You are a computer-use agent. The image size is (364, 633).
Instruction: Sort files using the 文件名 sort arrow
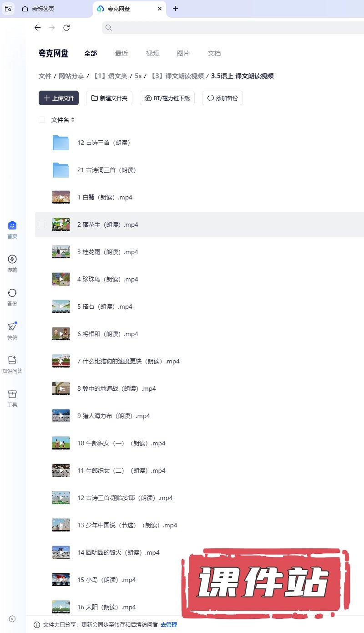point(73,120)
